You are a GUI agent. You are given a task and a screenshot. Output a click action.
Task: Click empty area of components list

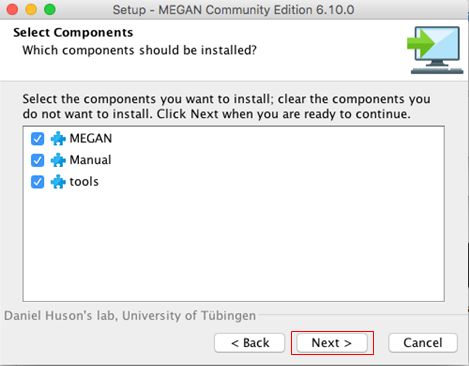[x=233, y=247]
